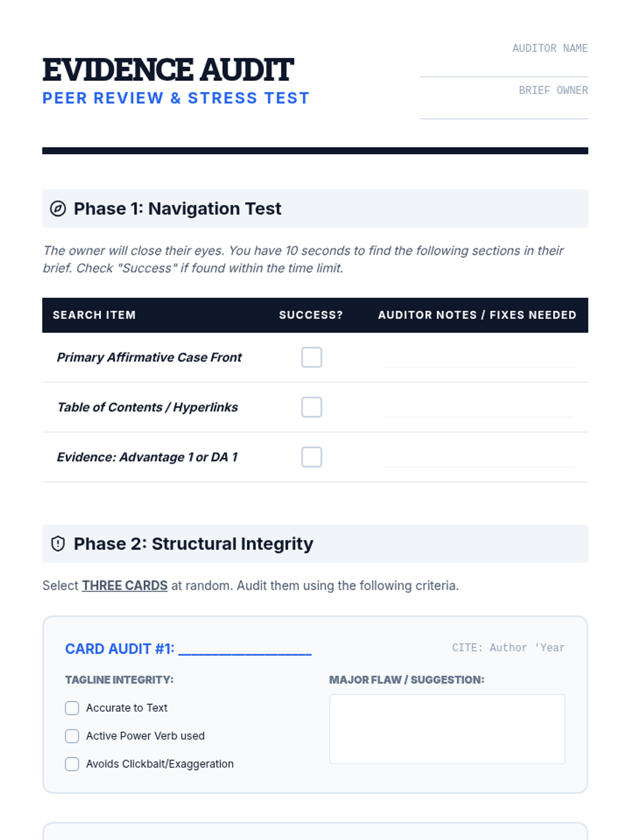Image resolution: width=630 pixels, height=840 pixels.
Task: Click the Phase 1: Navigation Test header
Action: point(177,208)
